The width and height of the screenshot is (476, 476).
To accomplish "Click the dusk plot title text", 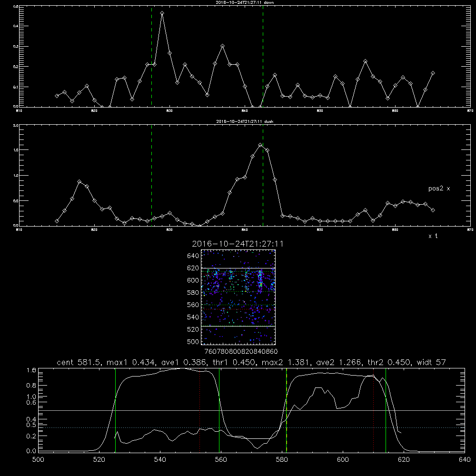I will pos(245,121).
